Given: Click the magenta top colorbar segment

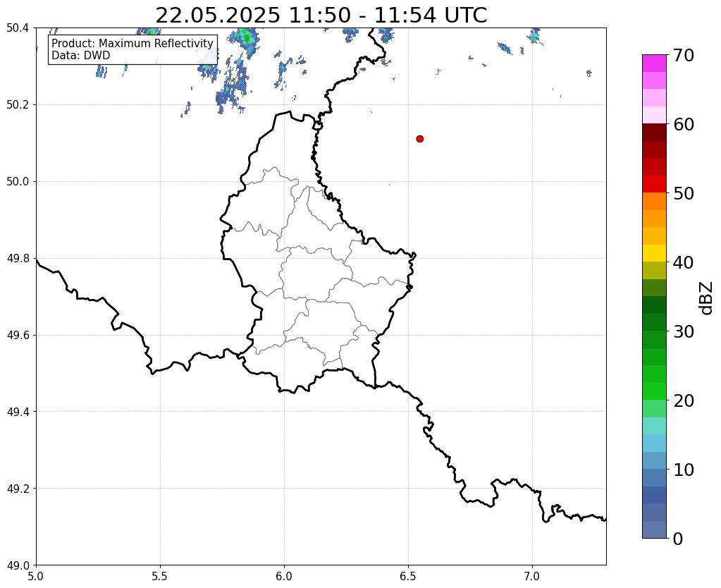Looking at the screenshot, I should [654, 63].
